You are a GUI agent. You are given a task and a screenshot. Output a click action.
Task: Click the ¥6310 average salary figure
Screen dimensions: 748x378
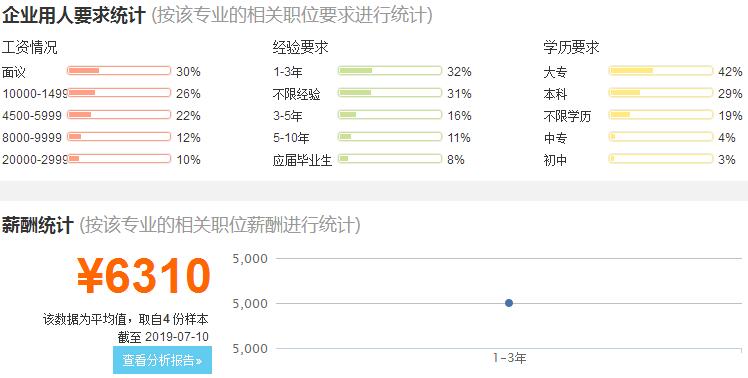(x=144, y=276)
